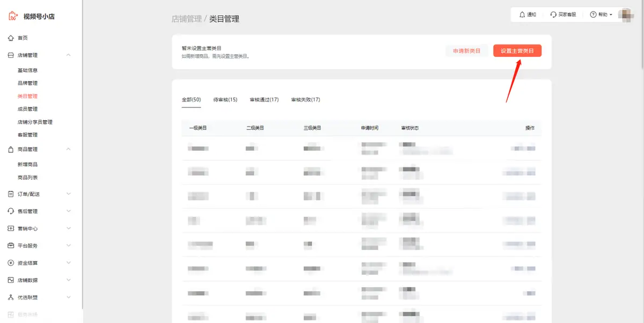Click the 视频号小店 logo icon
The height and width of the screenshot is (323, 644).
[x=13, y=16]
